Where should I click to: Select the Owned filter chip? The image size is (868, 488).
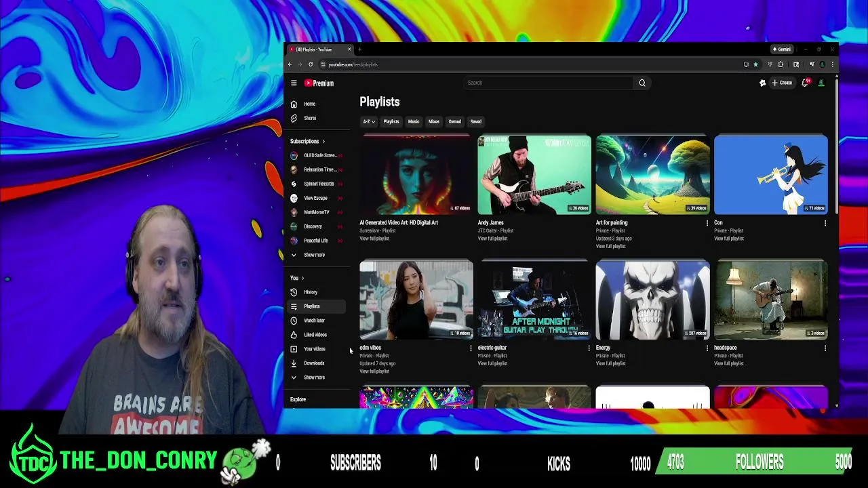click(x=454, y=122)
